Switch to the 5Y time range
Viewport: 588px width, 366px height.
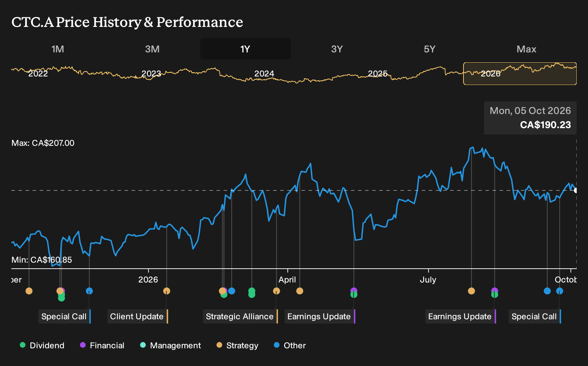coord(430,49)
